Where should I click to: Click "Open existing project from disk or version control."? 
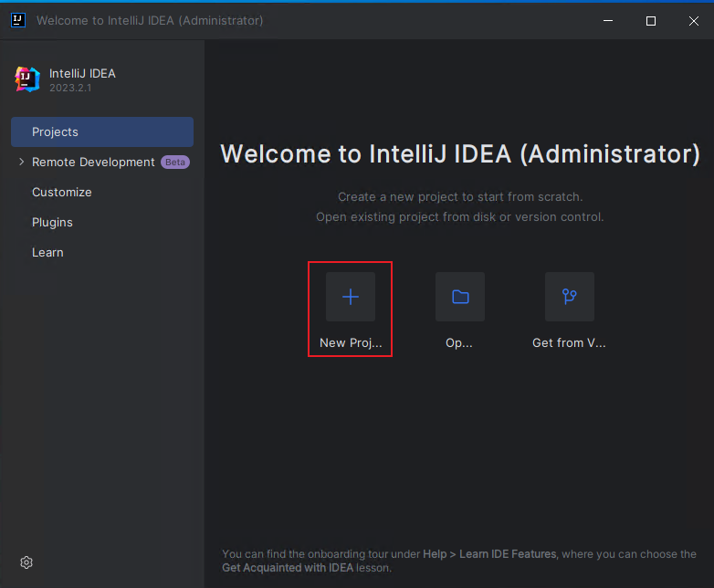click(x=460, y=216)
